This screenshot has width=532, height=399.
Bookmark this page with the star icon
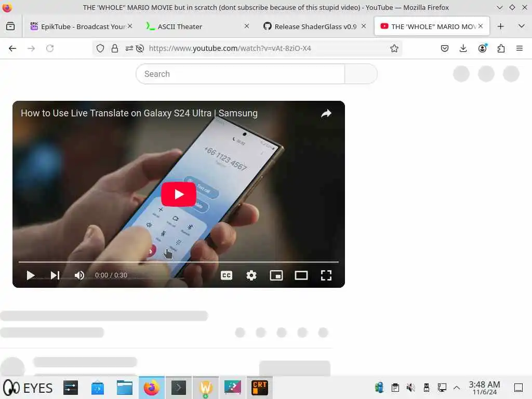[394, 48]
